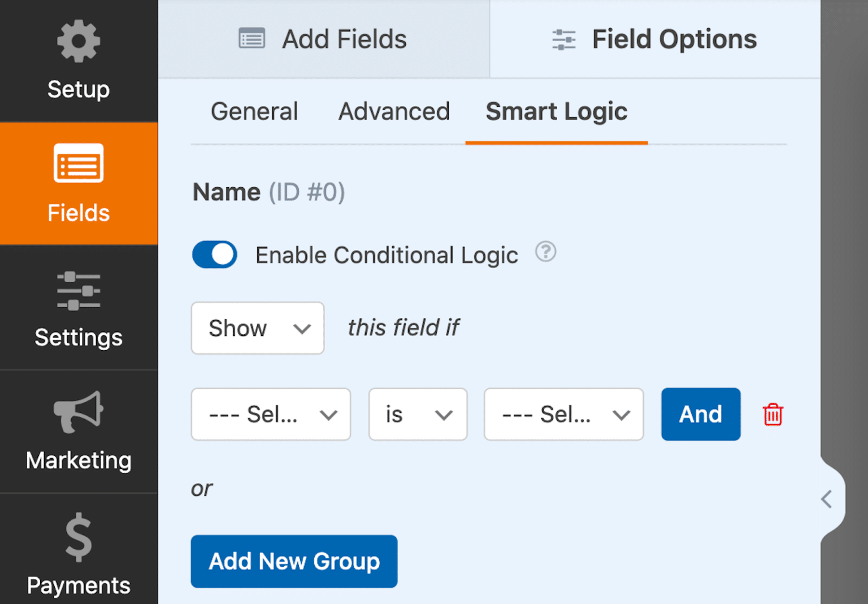Screen dimensions: 868x604
Task: Open Payments via dollar icon
Action: coord(79,536)
